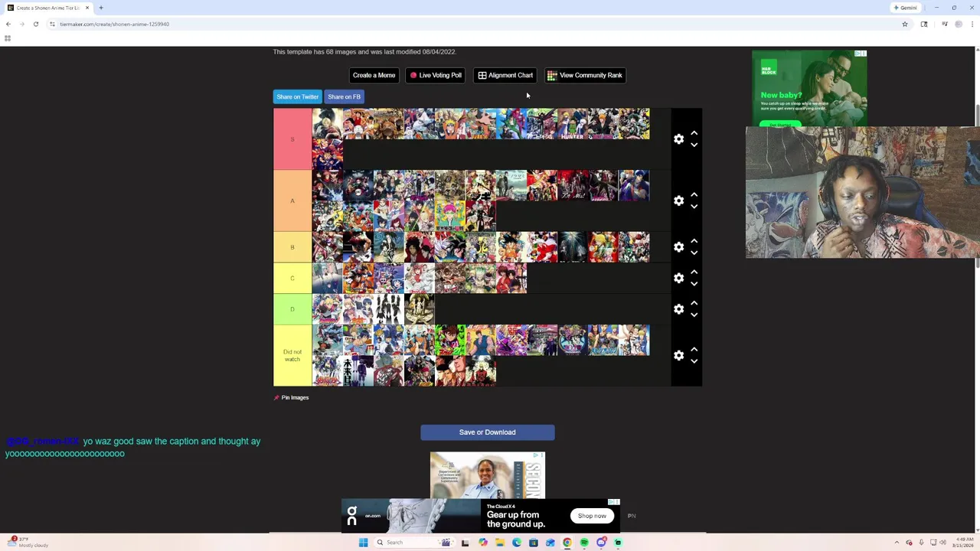
Task: Click the red S tier label
Action: click(x=292, y=139)
